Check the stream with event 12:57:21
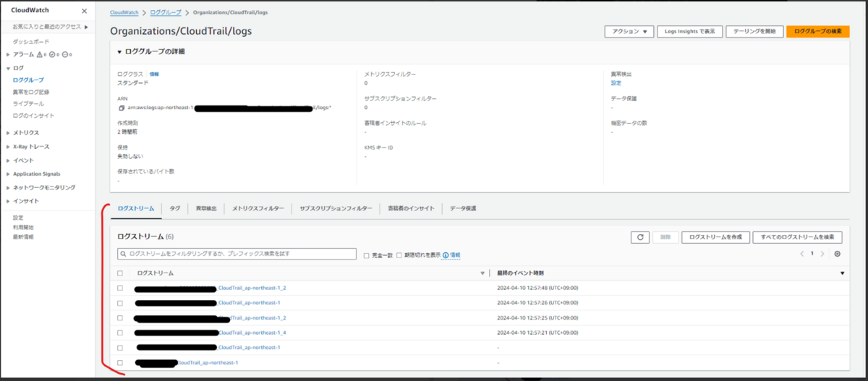 coord(120,333)
